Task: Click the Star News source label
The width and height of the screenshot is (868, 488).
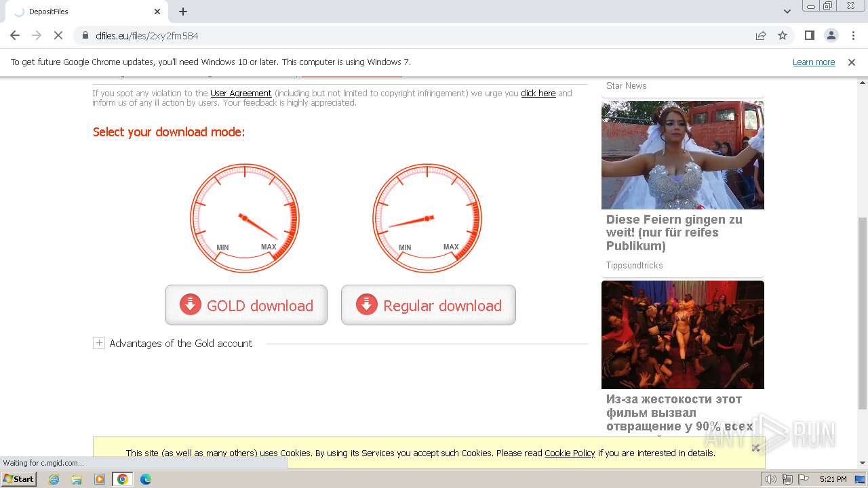Action: point(627,85)
